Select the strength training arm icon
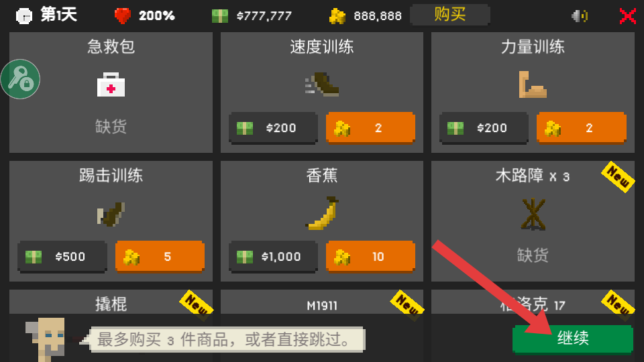Image resolution: width=644 pixels, height=362 pixels. click(x=533, y=84)
